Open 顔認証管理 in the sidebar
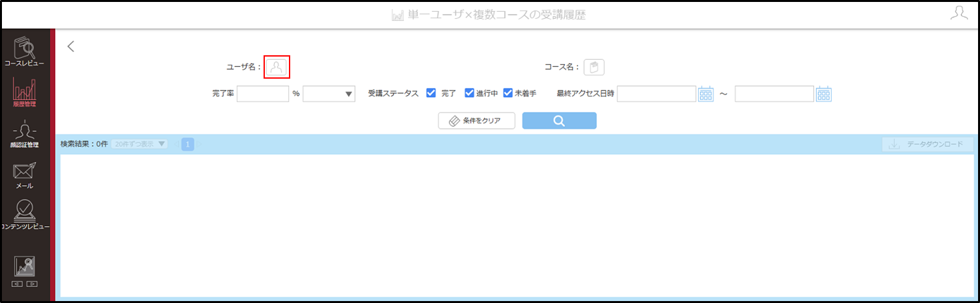The width and height of the screenshot is (980, 303). tap(24, 135)
